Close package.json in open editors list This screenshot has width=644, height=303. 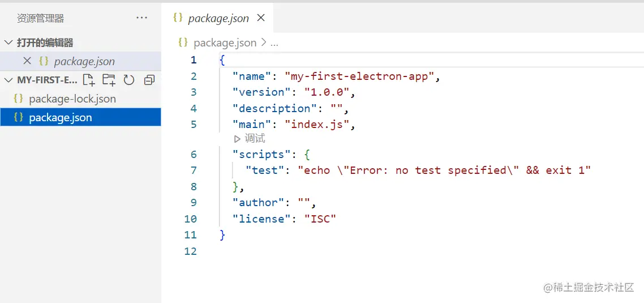click(x=27, y=61)
